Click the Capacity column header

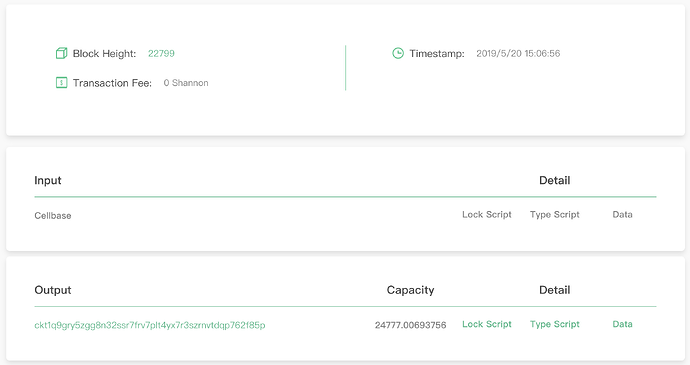(411, 290)
